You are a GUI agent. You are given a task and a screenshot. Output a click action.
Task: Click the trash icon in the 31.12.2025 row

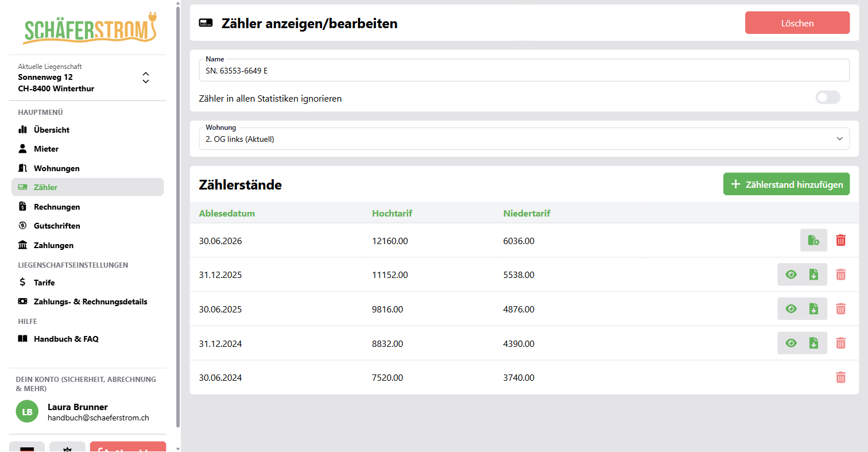840,275
